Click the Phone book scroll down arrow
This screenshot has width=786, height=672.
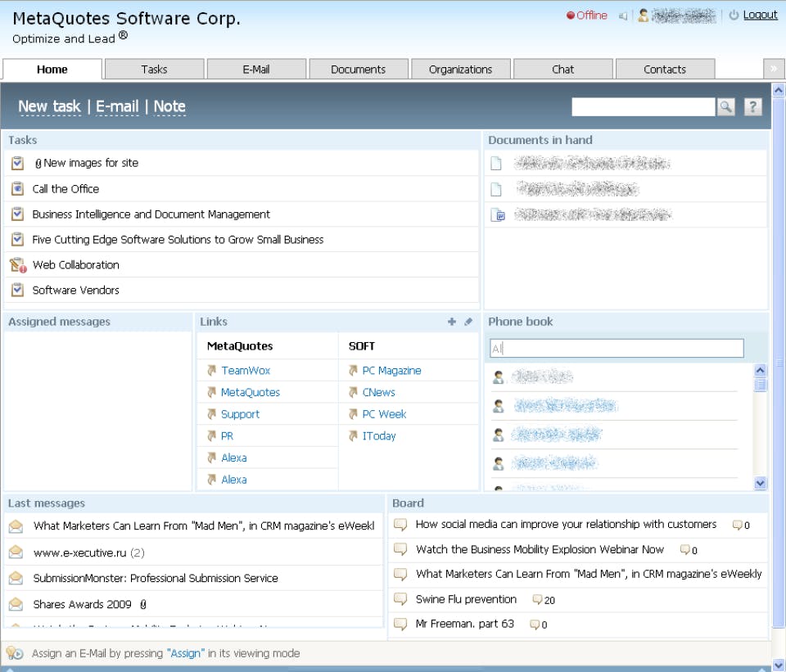click(x=760, y=483)
